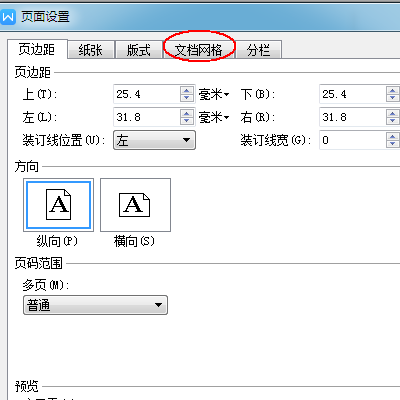Open the 分栏 columns tab
This screenshot has width=400, height=400.
258,50
